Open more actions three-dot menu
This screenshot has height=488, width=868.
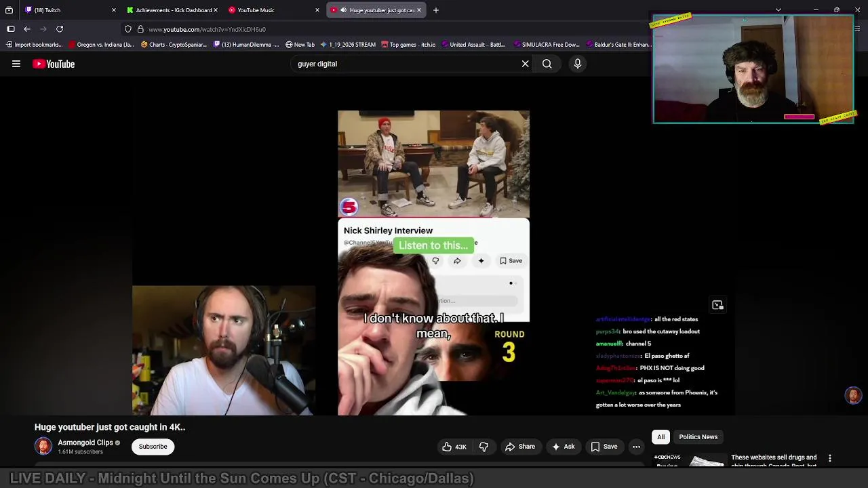(636, 447)
